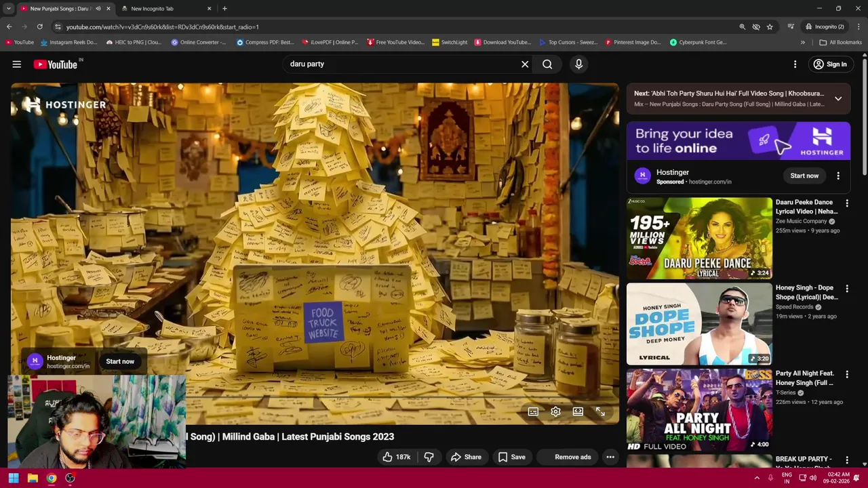Open Speed Records channel name
868x488 pixels.
[x=794, y=307]
